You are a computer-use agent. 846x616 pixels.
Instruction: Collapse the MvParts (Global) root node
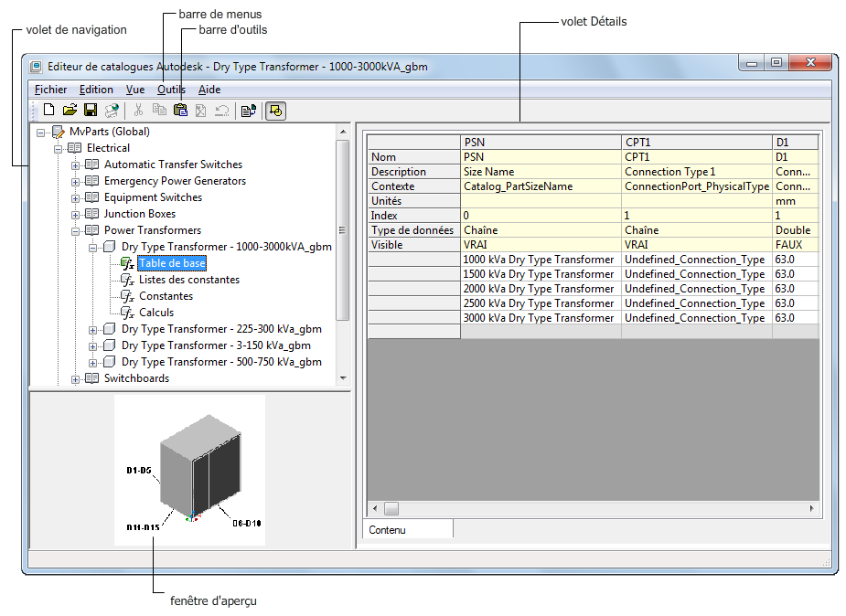[x=40, y=133]
